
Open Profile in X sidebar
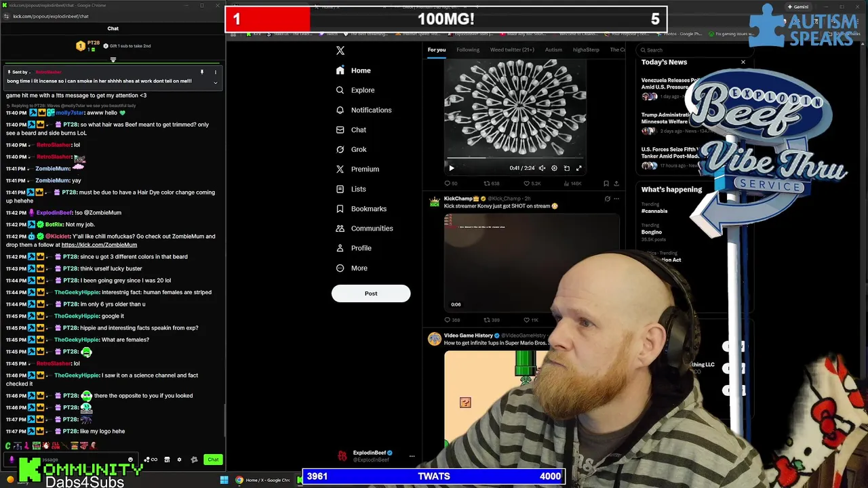[x=353, y=248]
